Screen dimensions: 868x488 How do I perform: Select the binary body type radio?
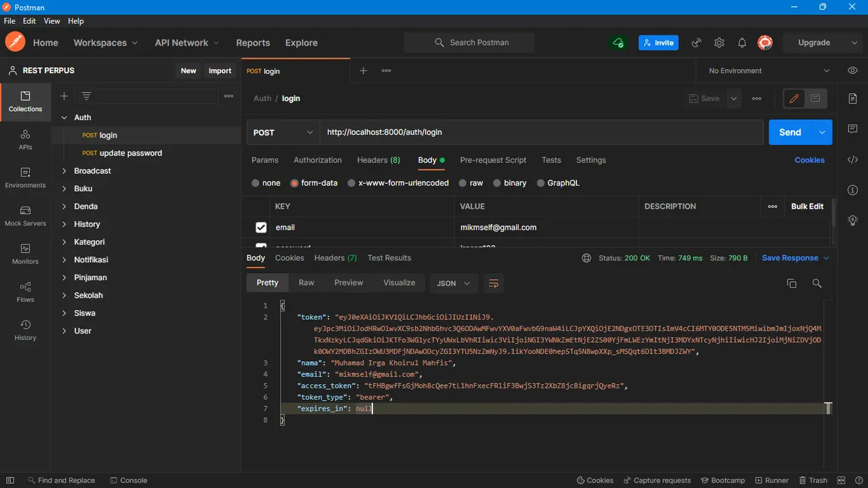(497, 183)
